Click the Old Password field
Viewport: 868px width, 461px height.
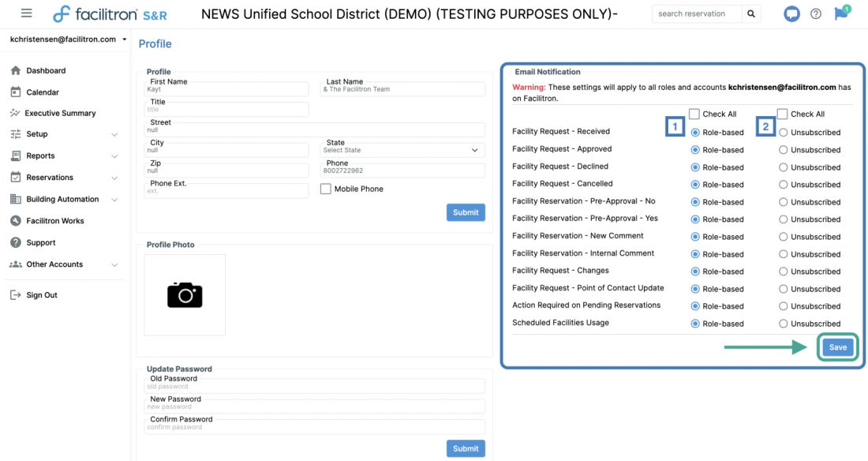coord(314,386)
